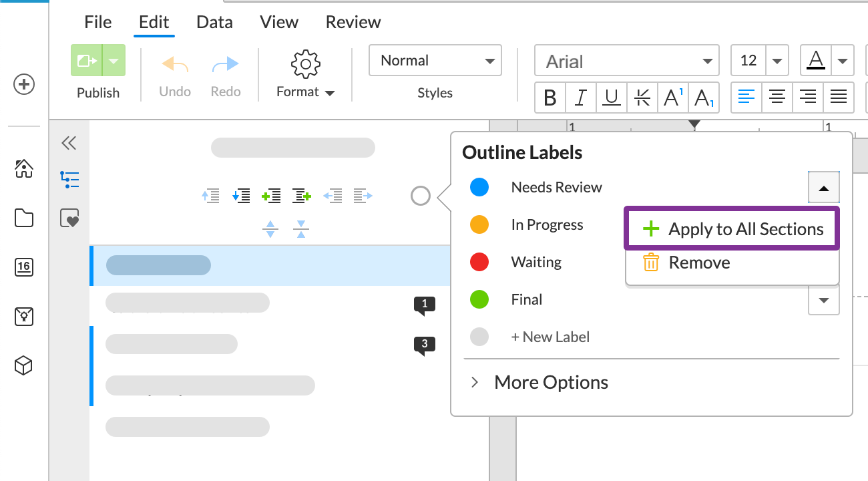Open the Styles dropdown showing Normal
The width and height of the screenshot is (868, 481).
(435, 61)
